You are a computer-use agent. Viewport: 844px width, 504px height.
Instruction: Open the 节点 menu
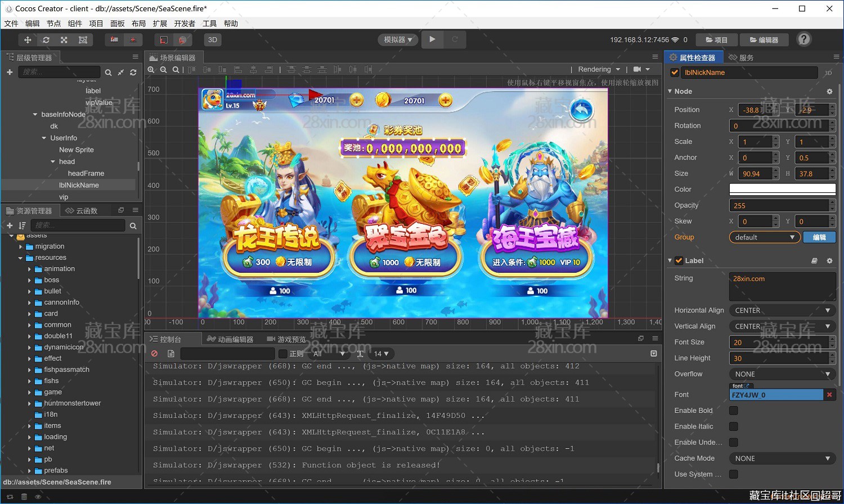[x=53, y=24]
